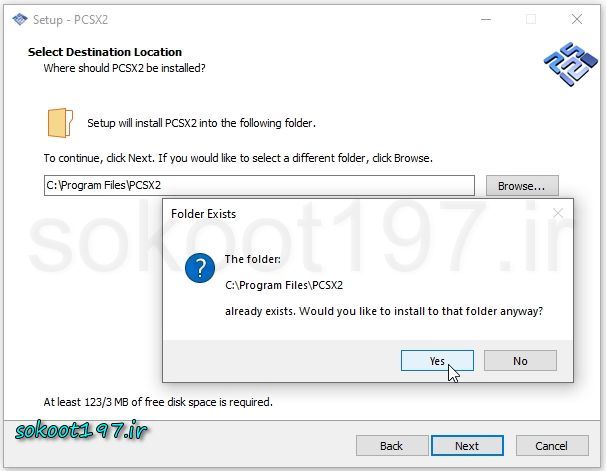Minimize the Setup - PCSX2 window
The image size is (606, 471).
pyautogui.click(x=485, y=18)
